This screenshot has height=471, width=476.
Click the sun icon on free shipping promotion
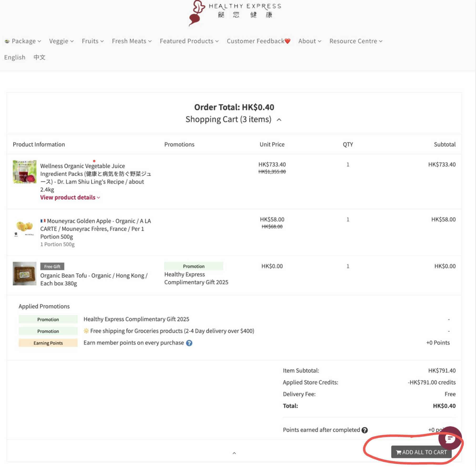pyautogui.click(x=86, y=331)
